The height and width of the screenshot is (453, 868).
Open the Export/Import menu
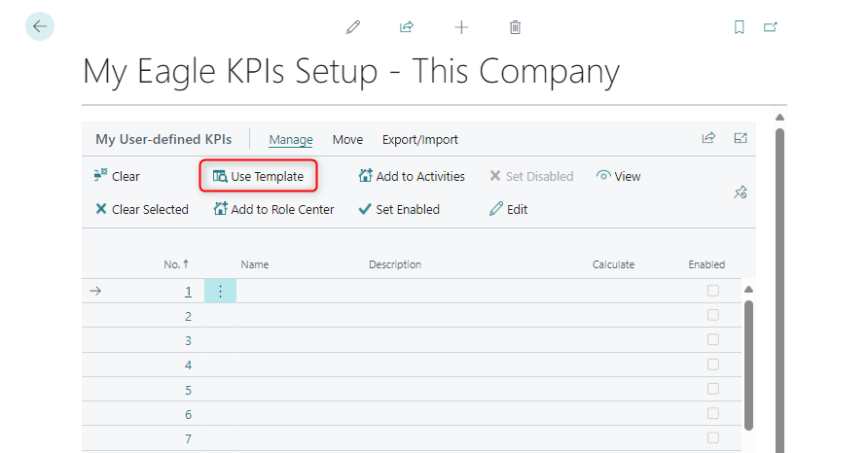[x=419, y=140]
